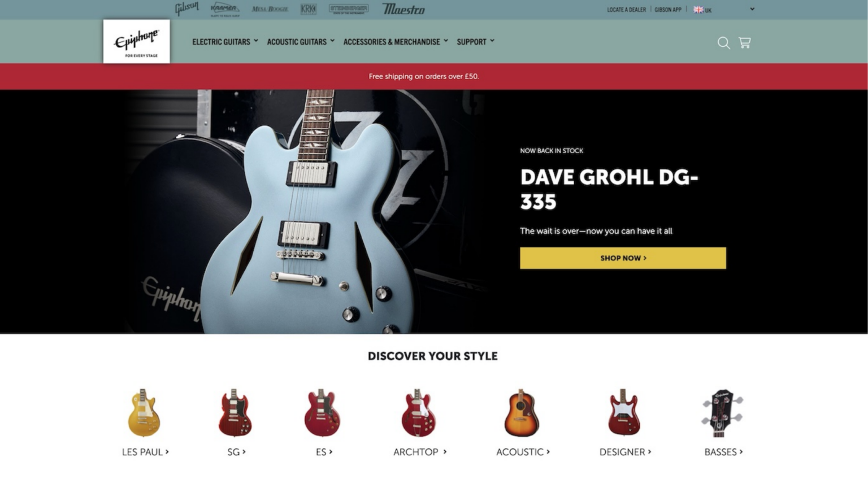Open the Maestro brand logo

tap(403, 9)
